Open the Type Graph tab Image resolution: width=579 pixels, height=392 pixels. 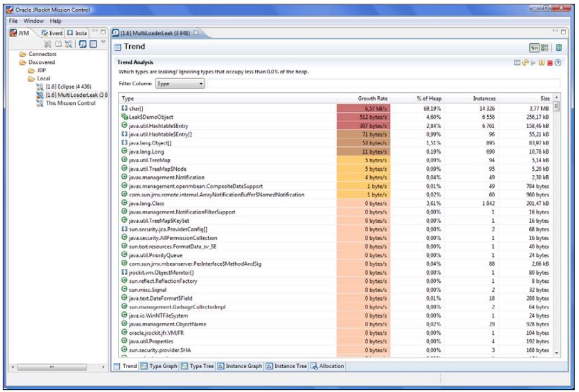[159, 366]
